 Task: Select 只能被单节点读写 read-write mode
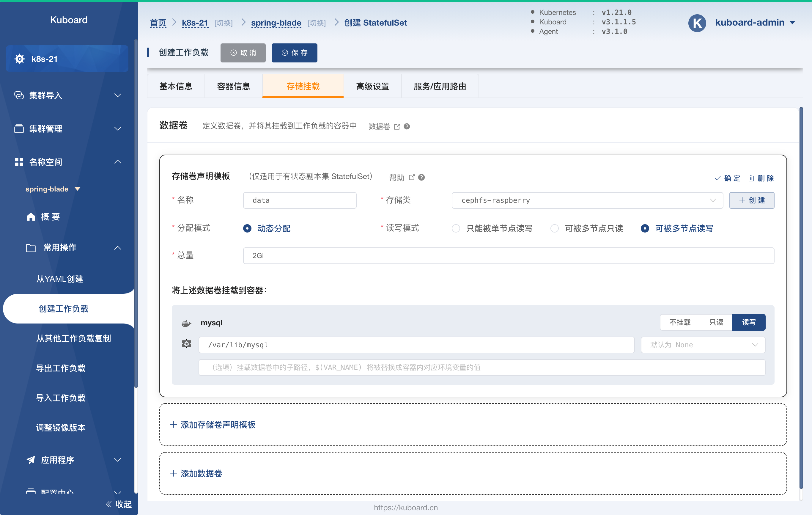(456, 228)
